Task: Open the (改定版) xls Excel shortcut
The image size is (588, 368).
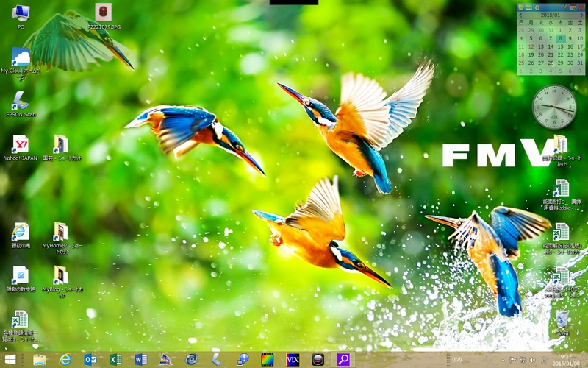Action: coord(562,238)
